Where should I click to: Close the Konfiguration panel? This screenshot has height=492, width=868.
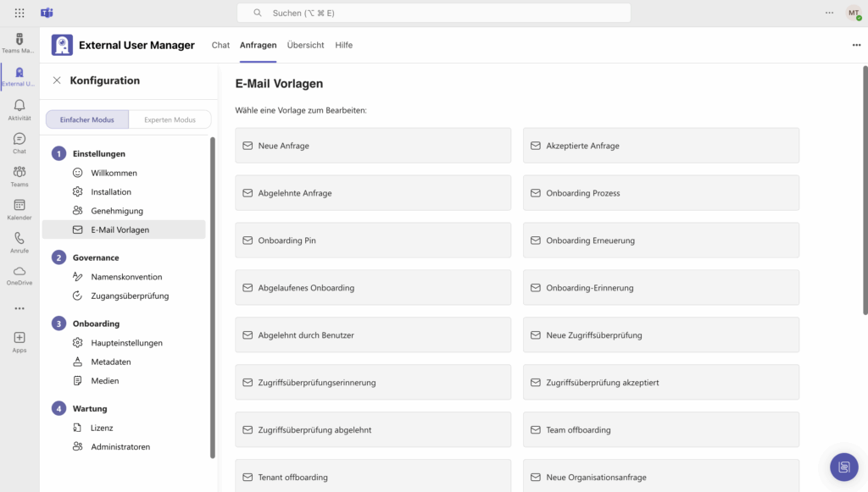click(57, 80)
